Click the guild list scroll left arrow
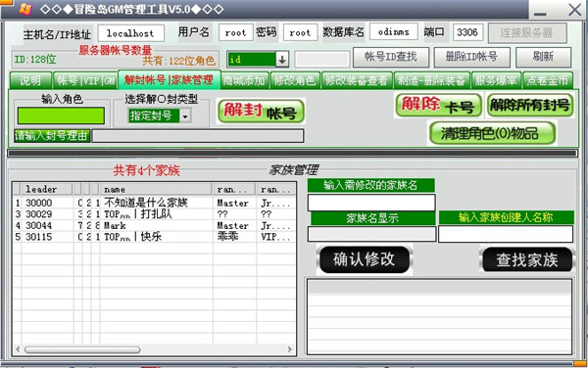The image size is (588, 368). [18, 349]
